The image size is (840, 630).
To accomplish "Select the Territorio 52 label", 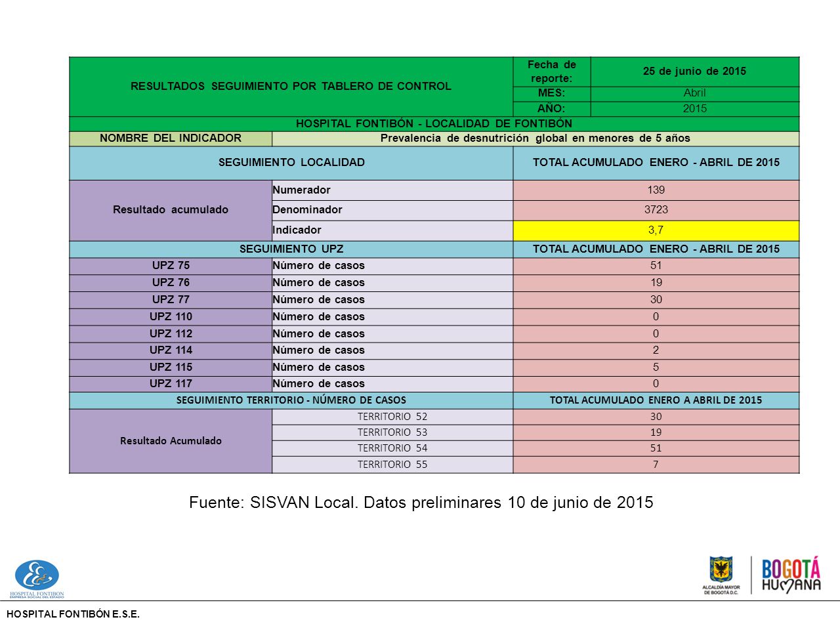I will point(392,417).
